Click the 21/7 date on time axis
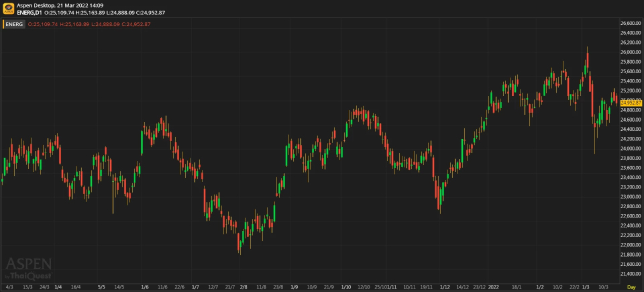Viewport: 644px width, 292px height. pos(230,287)
